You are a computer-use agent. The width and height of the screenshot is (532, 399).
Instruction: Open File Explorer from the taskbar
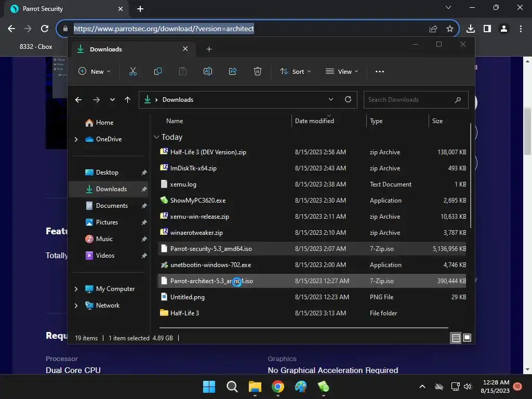click(255, 387)
